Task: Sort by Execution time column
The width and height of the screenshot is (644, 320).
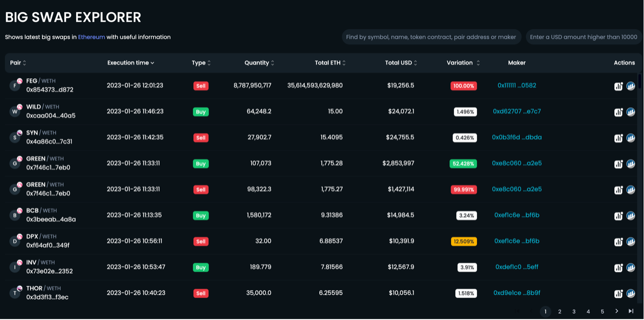Action: coord(131,63)
